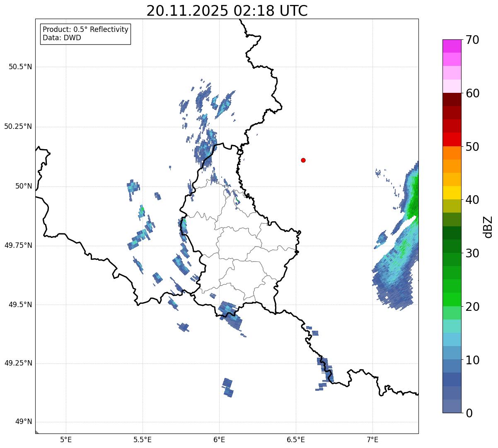Click the colorbar tick label "50"

(x=472, y=147)
